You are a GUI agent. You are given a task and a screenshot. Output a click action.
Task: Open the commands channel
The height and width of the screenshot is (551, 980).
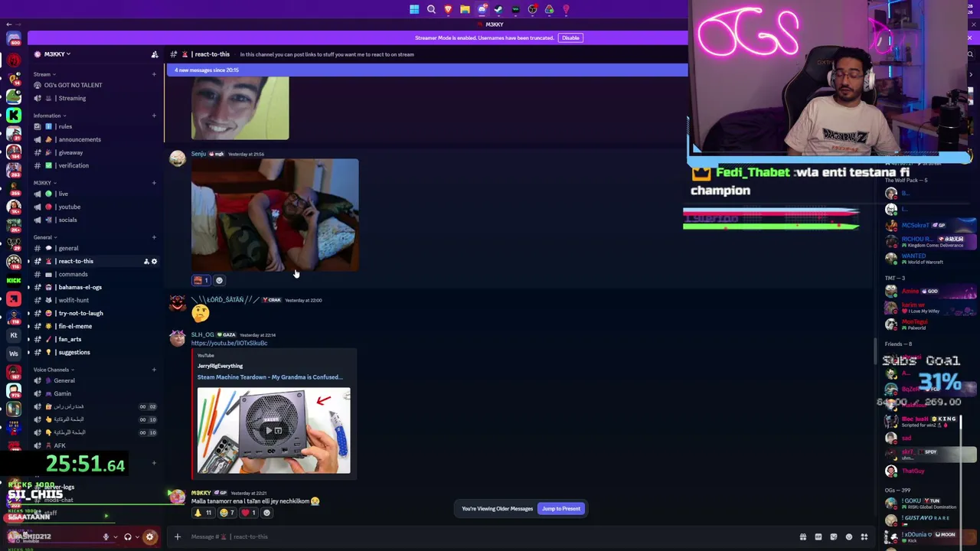[x=96, y=274]
